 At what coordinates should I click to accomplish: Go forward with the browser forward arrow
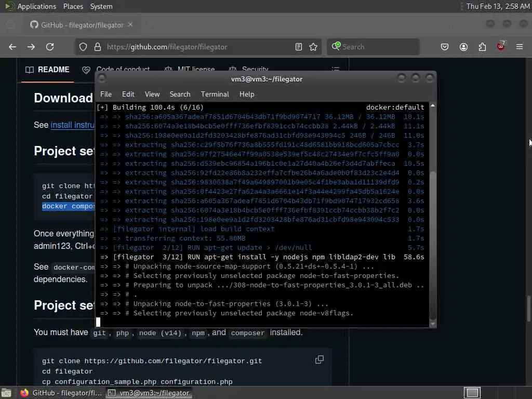(x=31, y=47)
